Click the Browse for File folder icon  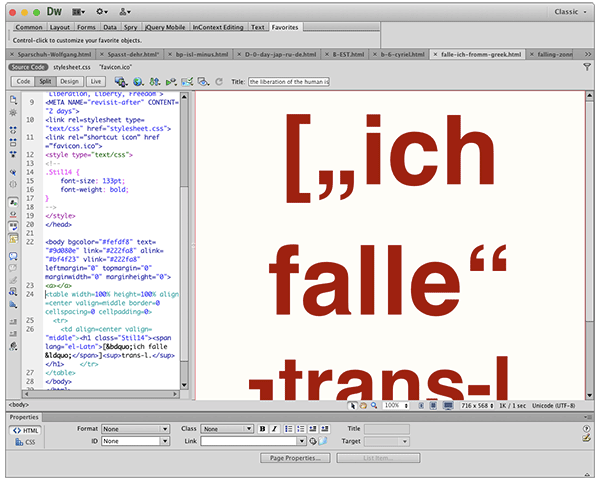(x=323, y=441)
